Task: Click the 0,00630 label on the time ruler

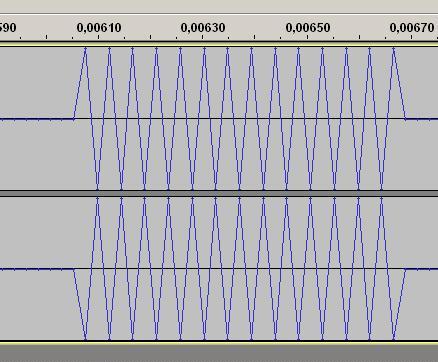Action: 203,28
